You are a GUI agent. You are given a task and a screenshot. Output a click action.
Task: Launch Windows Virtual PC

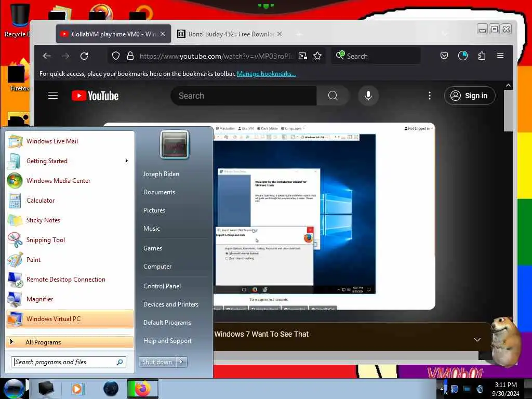click(70, 319)
